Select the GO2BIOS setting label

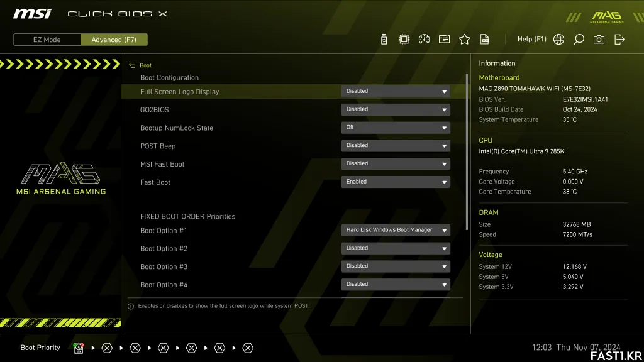[x=155, y=110]
